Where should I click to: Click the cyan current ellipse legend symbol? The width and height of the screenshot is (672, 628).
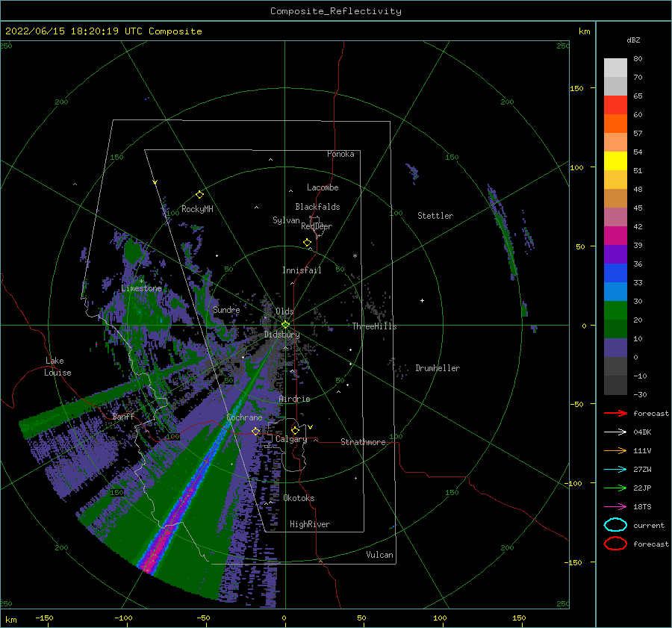tap(615, 525)
